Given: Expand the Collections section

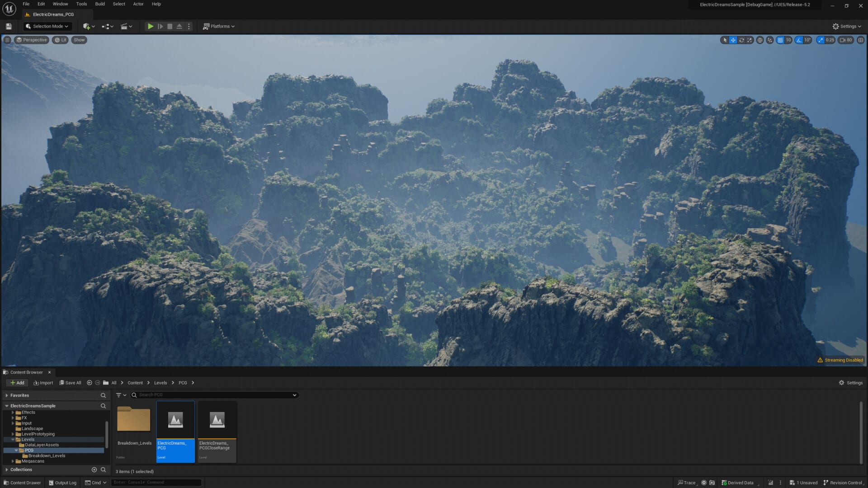Looking at the screenshot, I should [x=7, y=470].
